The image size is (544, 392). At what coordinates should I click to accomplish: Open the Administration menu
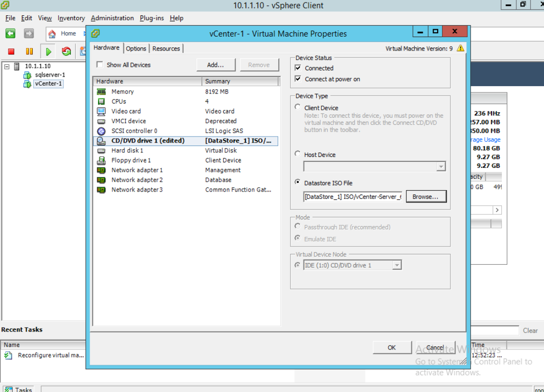pos(112,18)
